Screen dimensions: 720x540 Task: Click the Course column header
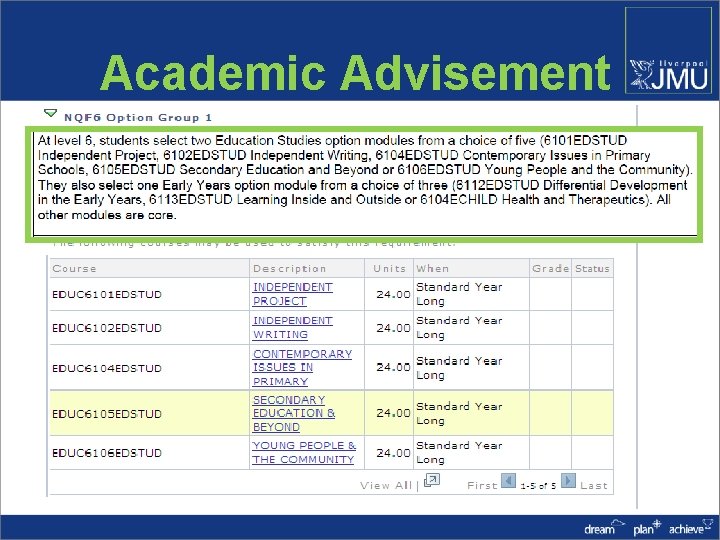click(x=149, y=268)
